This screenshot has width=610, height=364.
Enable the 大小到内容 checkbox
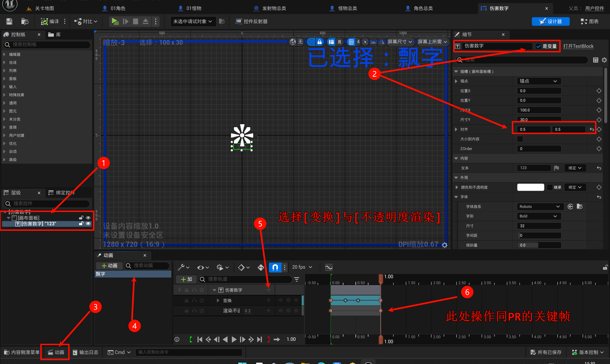click(520, 139)
